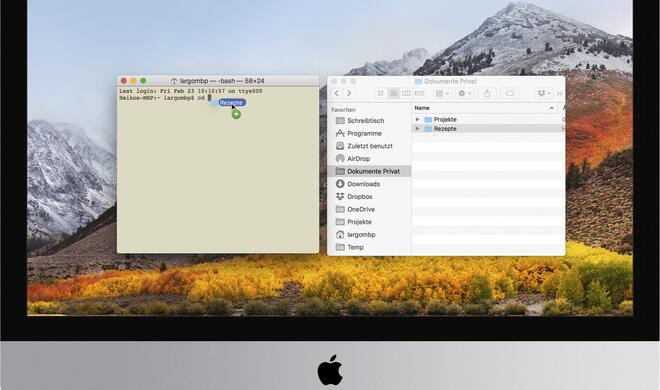Toggle sort direction arrow in Name column
The image size is (660, 390).
tap(551, 109)
